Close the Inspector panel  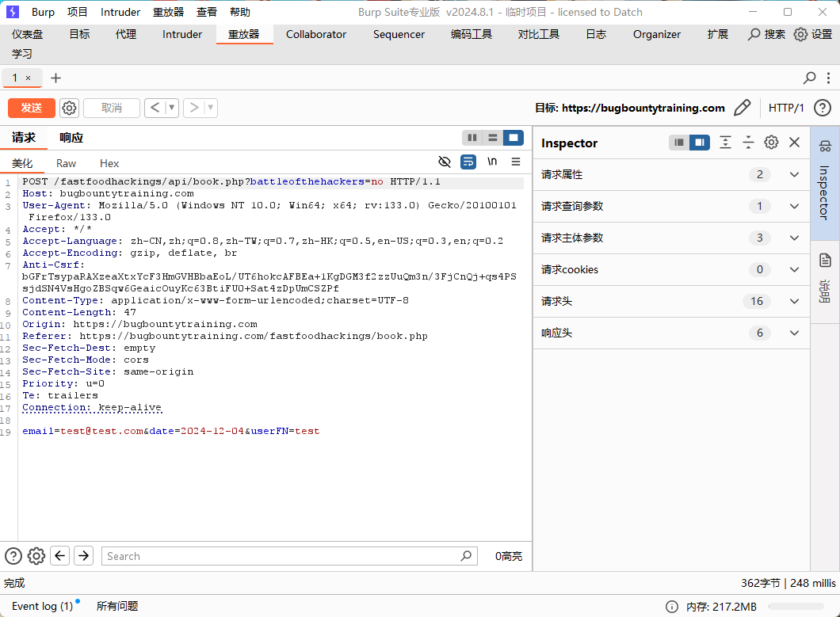click(x=795, y=143)
